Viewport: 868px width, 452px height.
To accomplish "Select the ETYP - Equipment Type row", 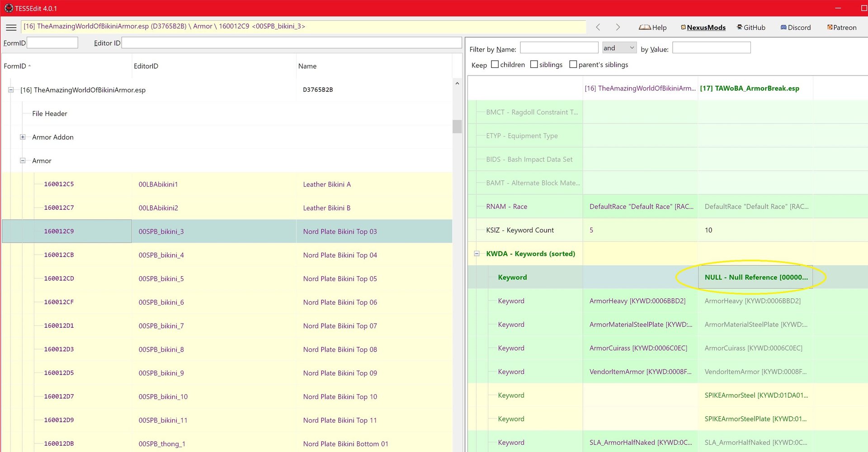I will click(x=522, y=136).
